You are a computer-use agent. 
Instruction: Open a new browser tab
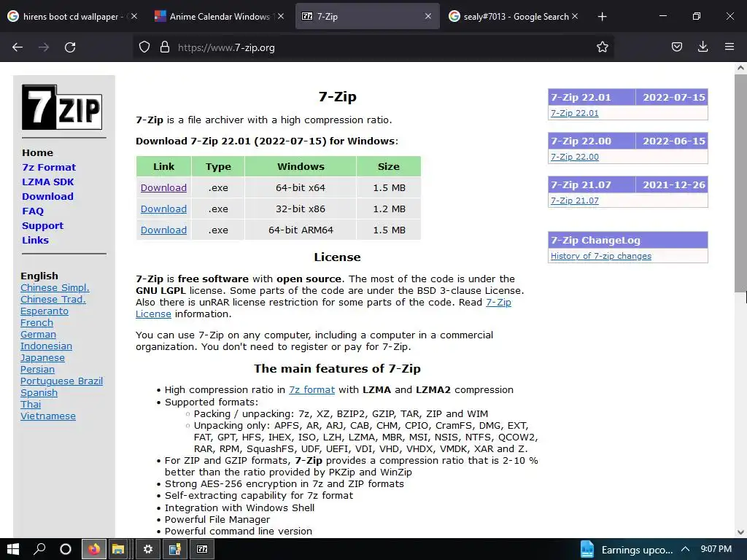pos(602,17)
